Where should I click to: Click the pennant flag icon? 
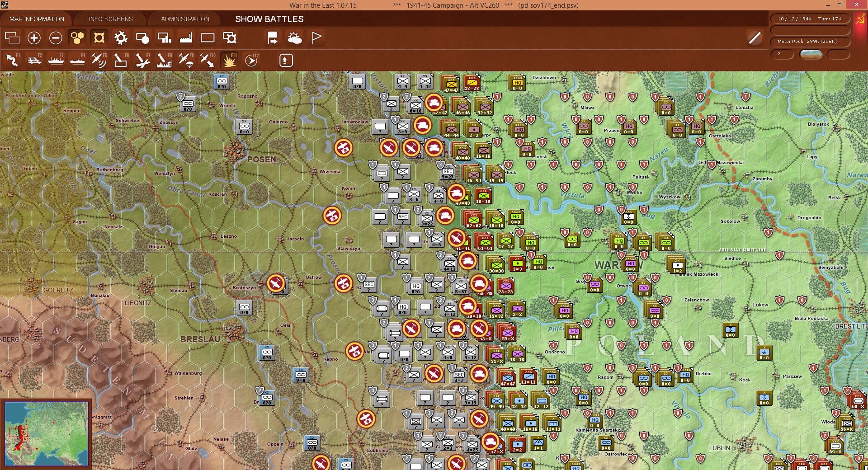(316, 38)
